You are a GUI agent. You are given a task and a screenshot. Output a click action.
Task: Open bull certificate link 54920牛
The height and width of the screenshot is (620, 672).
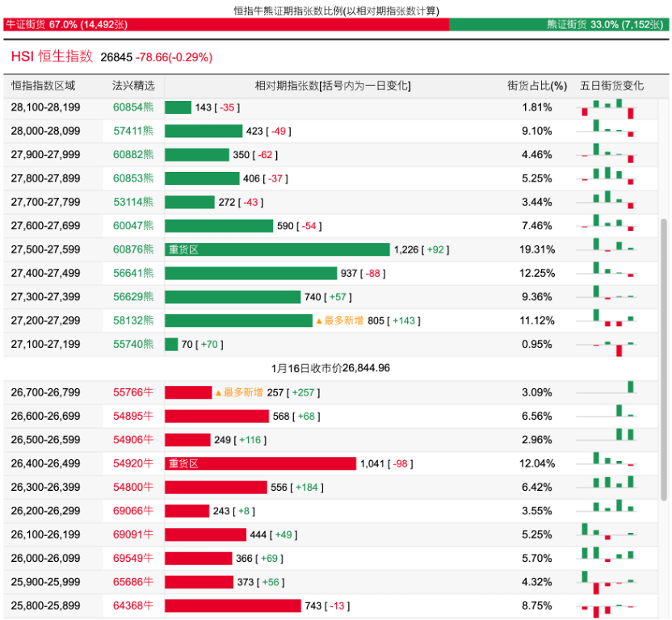coord(133,463)
